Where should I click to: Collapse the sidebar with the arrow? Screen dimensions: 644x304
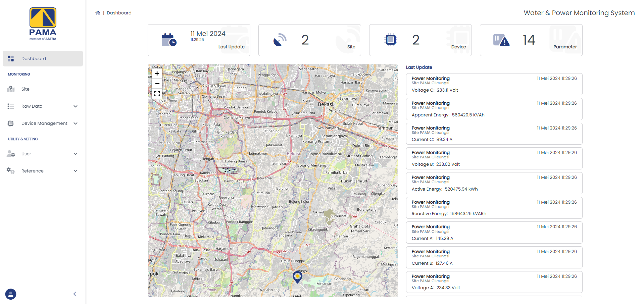[x=75, y=294]
